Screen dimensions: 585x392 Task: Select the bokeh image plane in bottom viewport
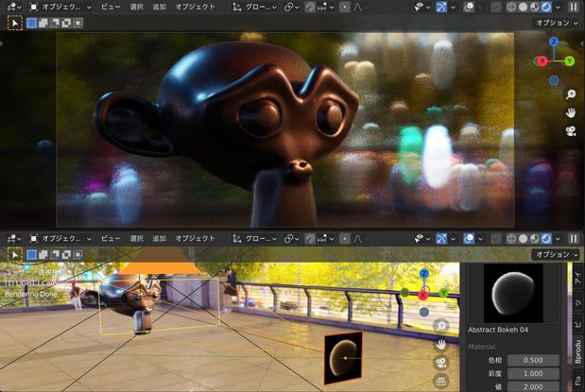[x=343, y=358]
